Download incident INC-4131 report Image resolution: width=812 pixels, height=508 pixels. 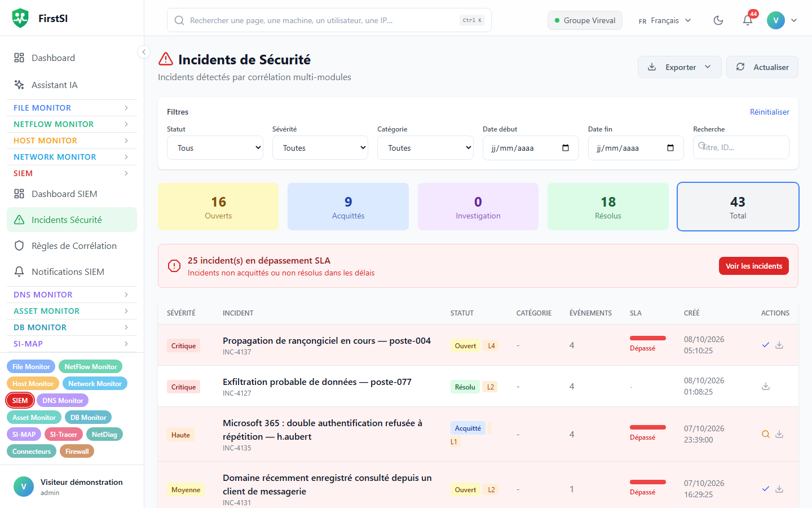pos(779,489)
